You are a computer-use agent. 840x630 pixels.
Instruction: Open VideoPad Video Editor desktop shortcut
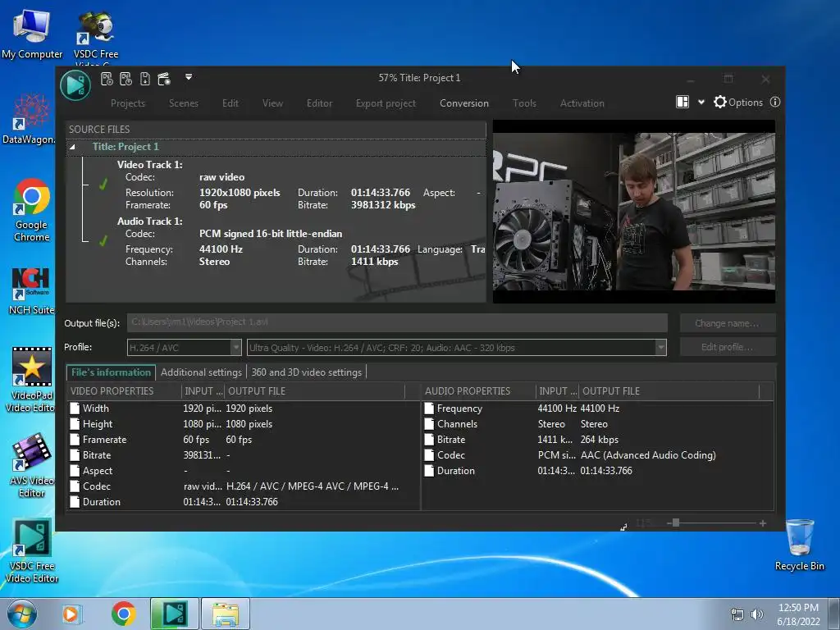pyautogui.click(x=31, y=380)
